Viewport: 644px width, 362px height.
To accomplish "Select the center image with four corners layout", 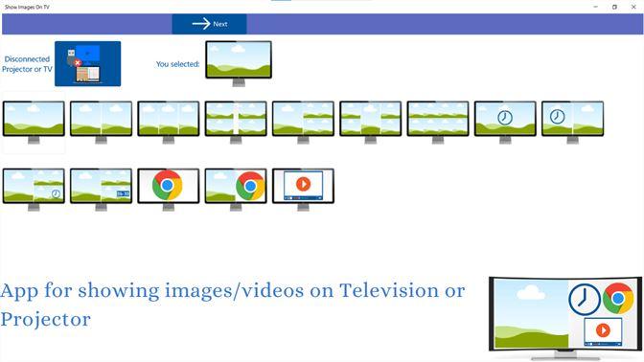I will (371, 123).
